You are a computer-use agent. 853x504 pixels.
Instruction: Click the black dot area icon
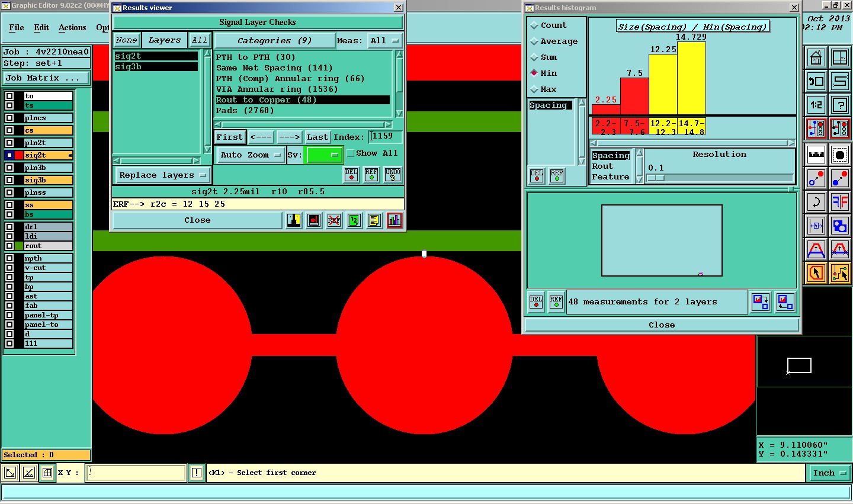point(840,155)
